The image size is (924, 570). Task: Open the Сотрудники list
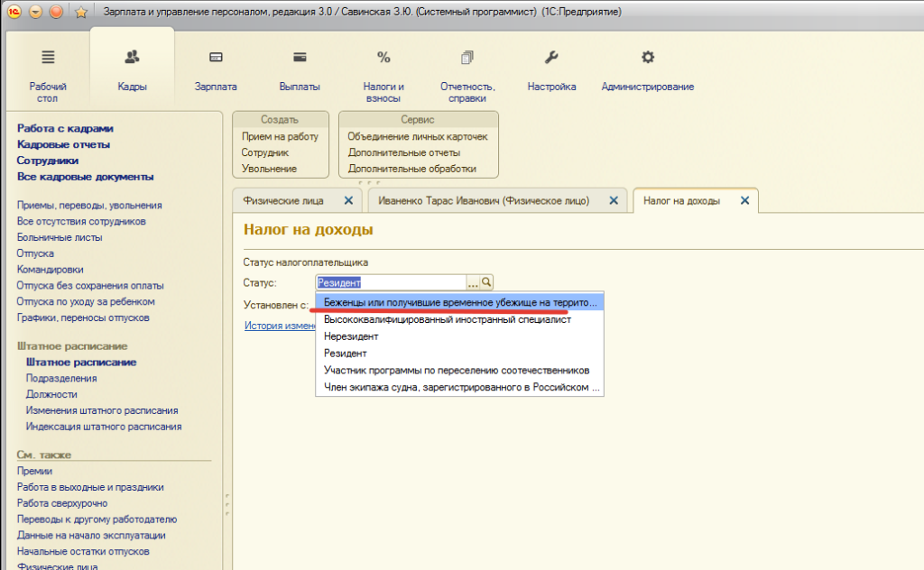47,161
